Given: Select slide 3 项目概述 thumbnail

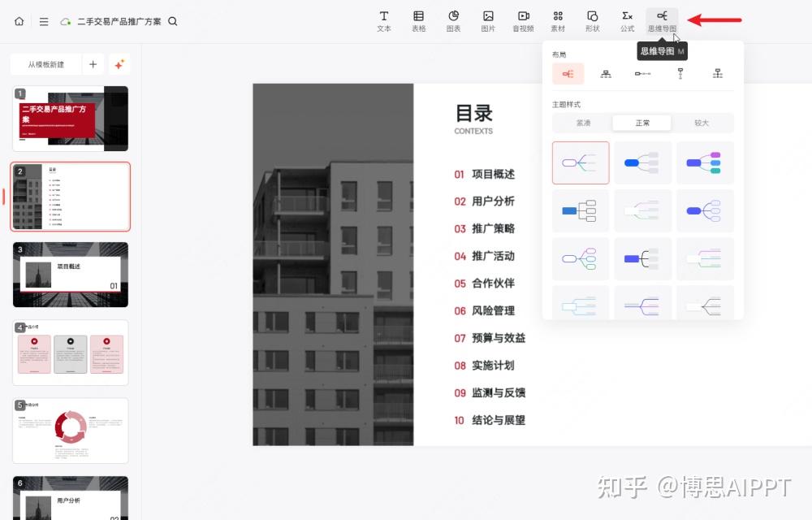Looking at the screenshot, I should pos(71,275).
